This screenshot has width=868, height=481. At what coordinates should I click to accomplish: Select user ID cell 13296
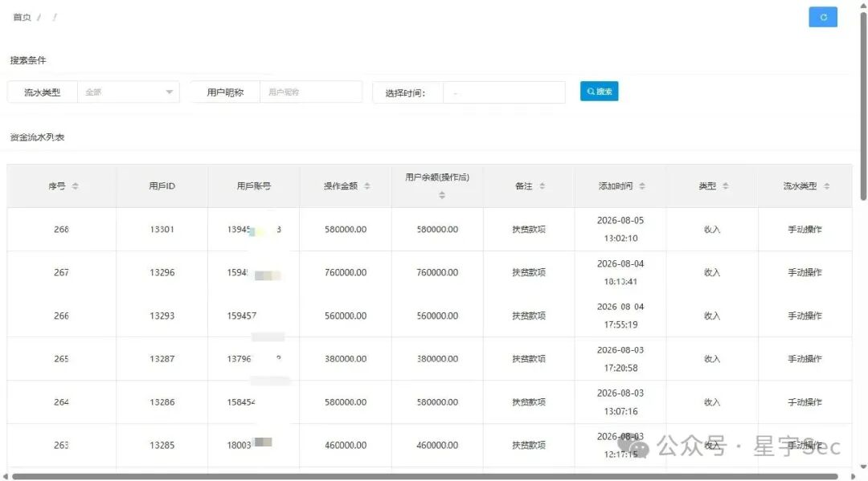(162, 272)
